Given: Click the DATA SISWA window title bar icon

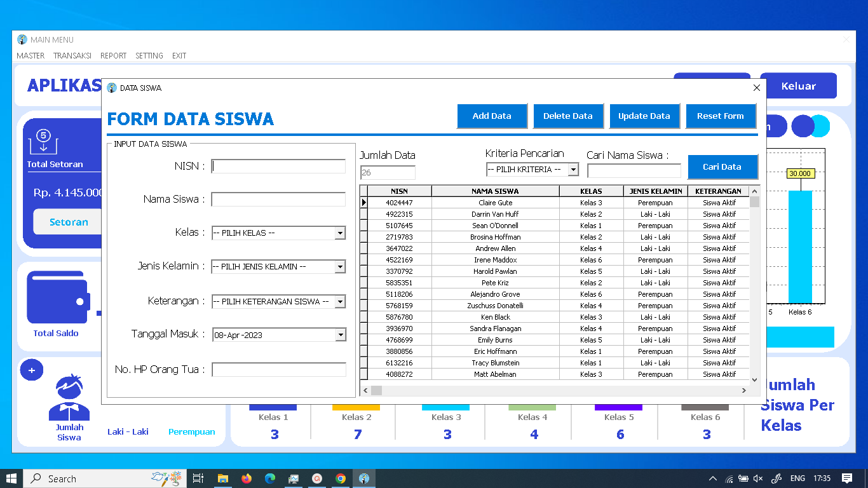Looking at the screenshot, I should pyautogui.click(x=111, y=89).
